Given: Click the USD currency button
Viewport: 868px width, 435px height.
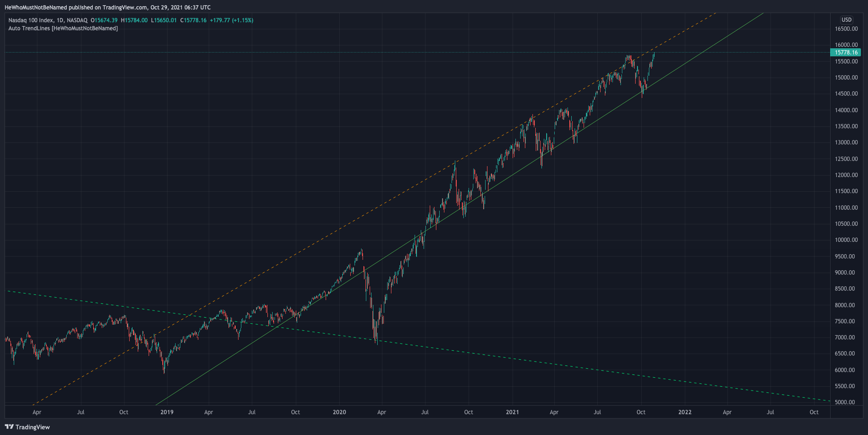Looking at the screenshot, I should tap(846, 20).
